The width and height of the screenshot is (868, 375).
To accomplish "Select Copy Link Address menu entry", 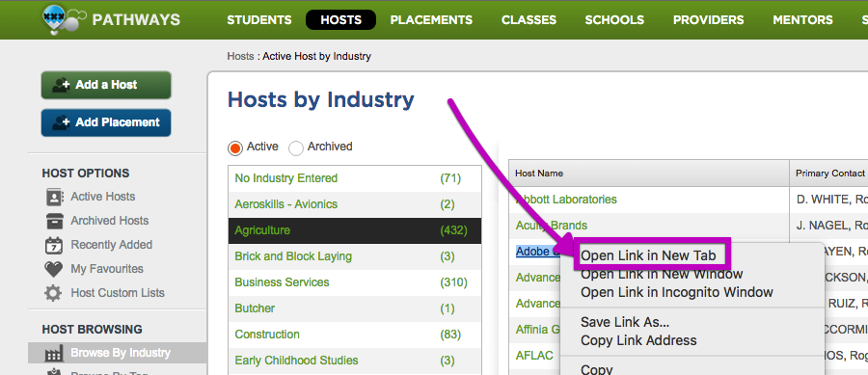I will 638,340.
